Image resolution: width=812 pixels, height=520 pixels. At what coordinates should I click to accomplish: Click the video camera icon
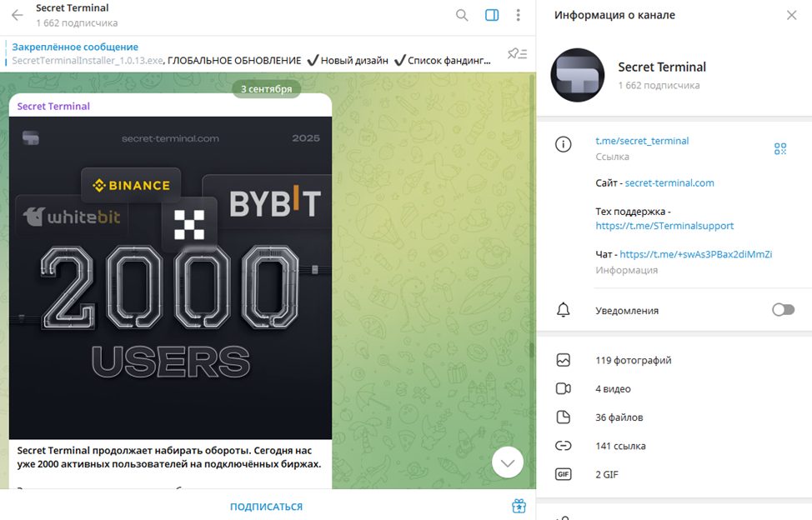[x=563, y=388]
